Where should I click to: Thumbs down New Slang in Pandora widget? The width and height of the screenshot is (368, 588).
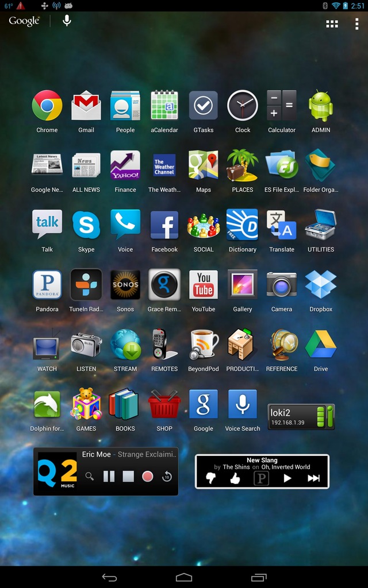(211, 478)
